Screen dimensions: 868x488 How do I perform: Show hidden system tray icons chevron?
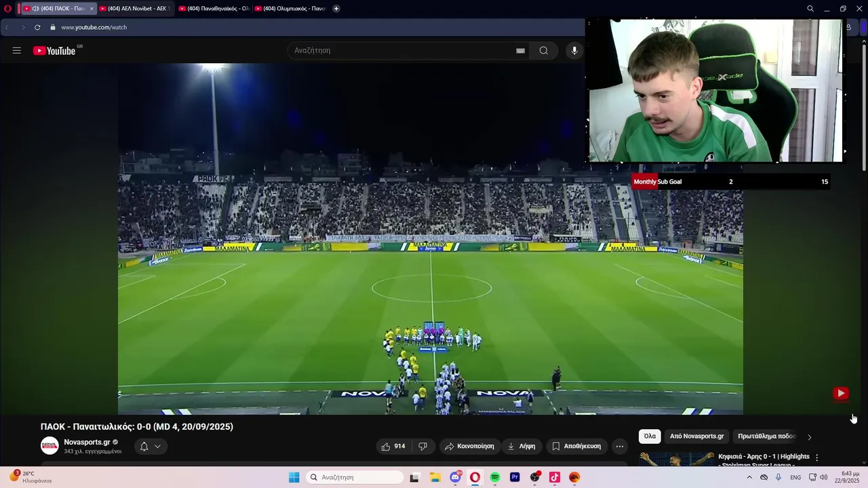(749, 477)
